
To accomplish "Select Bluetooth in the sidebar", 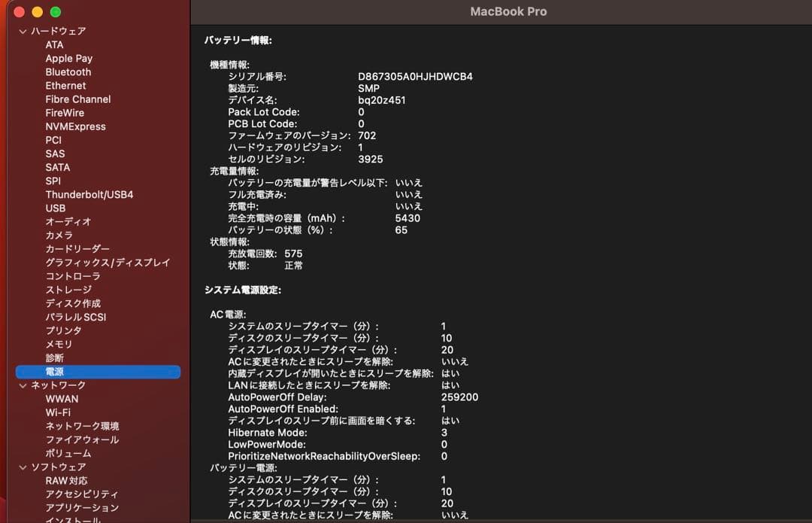I will [68, 72].
